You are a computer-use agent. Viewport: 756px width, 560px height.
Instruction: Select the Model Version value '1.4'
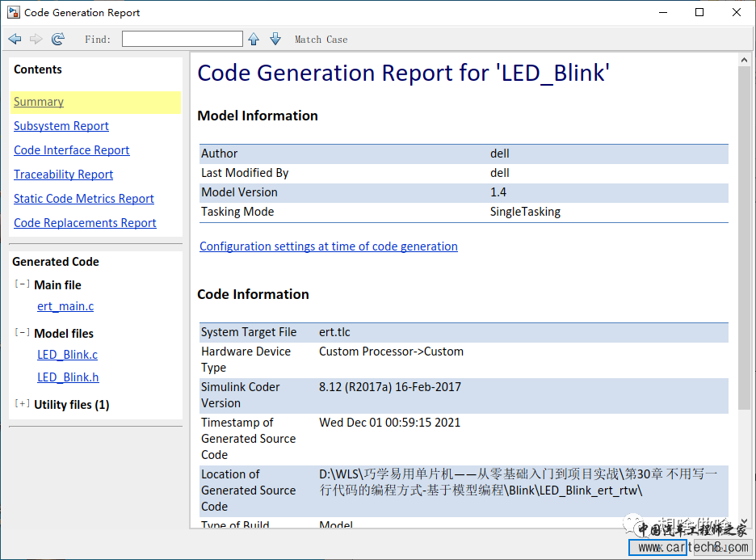[498, 192]
